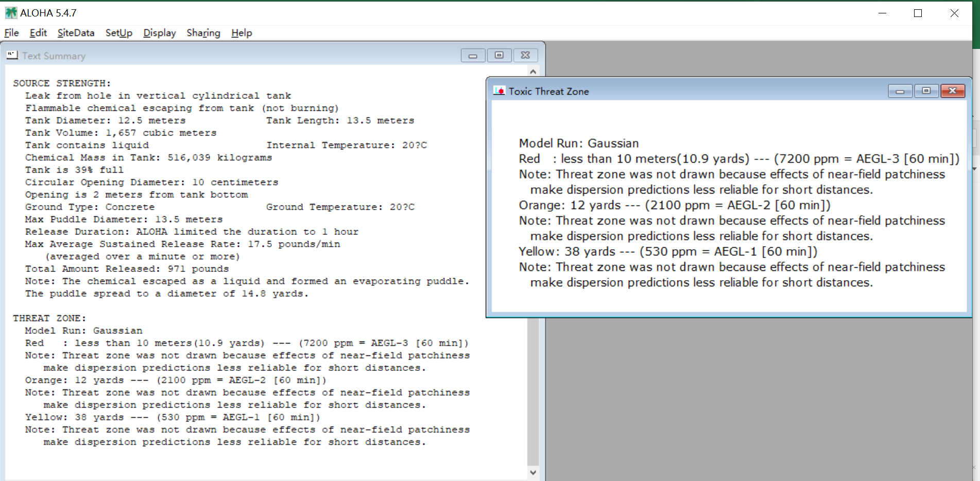
Task: Click the SOURCE STRENGTH heading in Text Summary
Action: pos(62,83)
